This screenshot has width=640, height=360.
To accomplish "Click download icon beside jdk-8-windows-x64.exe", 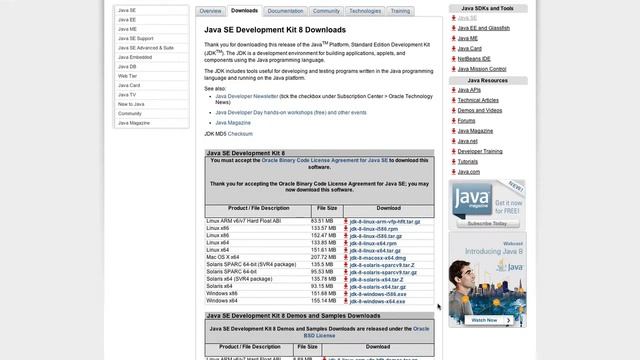I will coord(346,301).
